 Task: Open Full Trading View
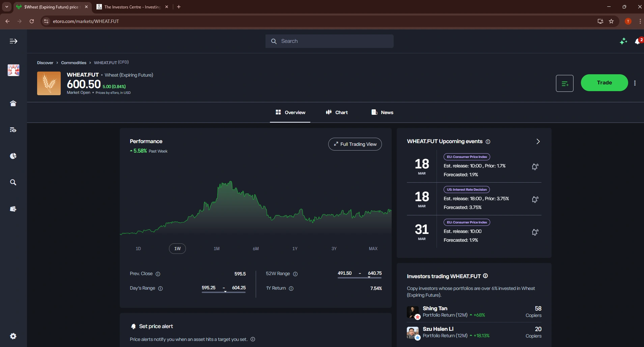[355, 144]
